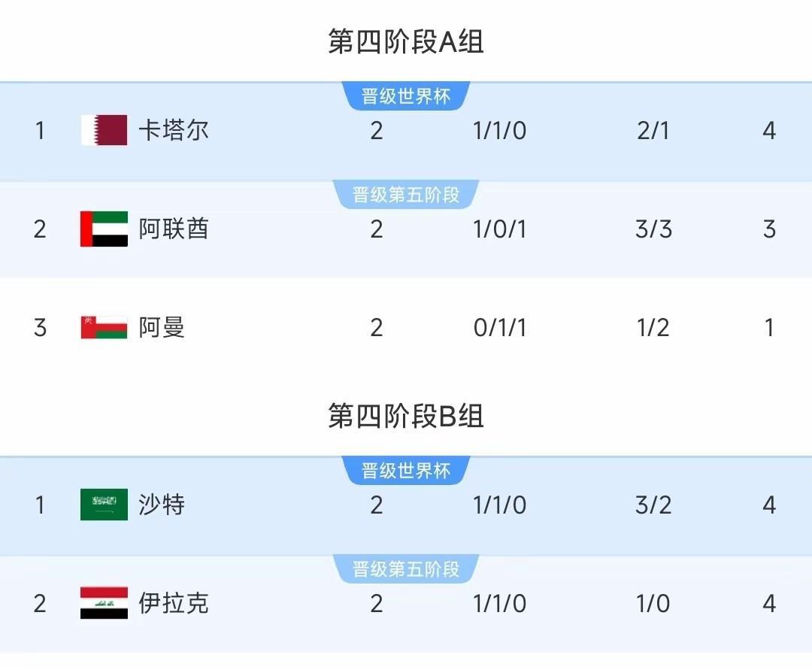
Task: Click the 第四阶段B组 group heading
Action: pos(406,415)
